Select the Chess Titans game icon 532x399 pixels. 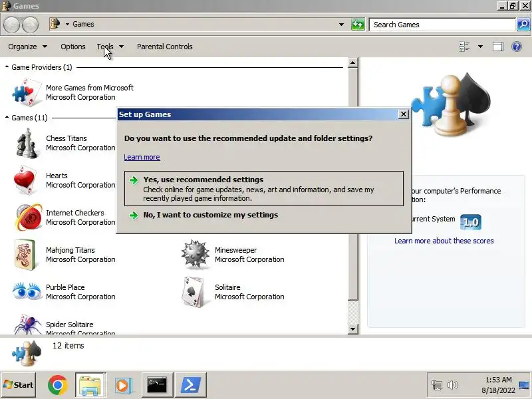27,143
